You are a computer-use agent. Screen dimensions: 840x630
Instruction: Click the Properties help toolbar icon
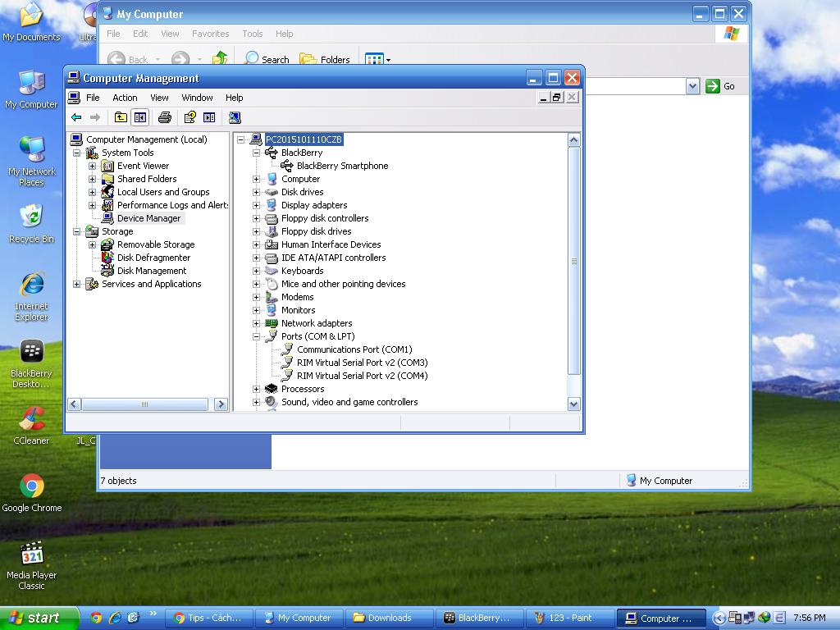(x=189, y=117)
